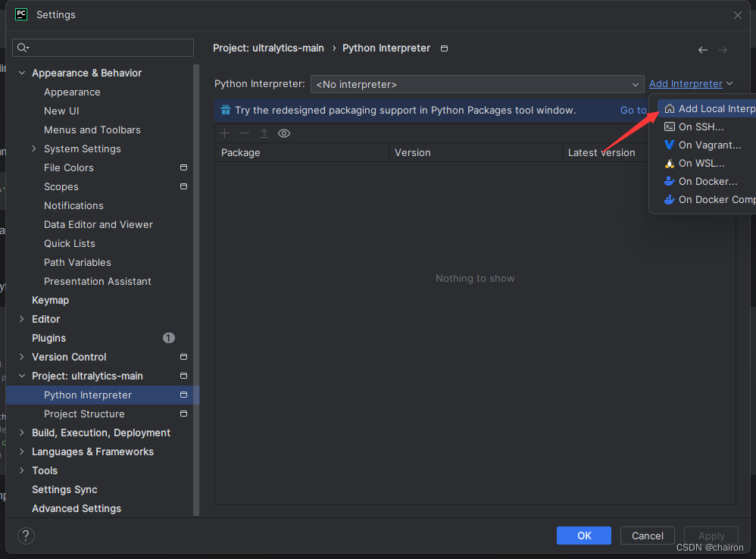The image size is (756, 559).
Task: Select Keymap in the settings tree
Action: pos(50,300)
